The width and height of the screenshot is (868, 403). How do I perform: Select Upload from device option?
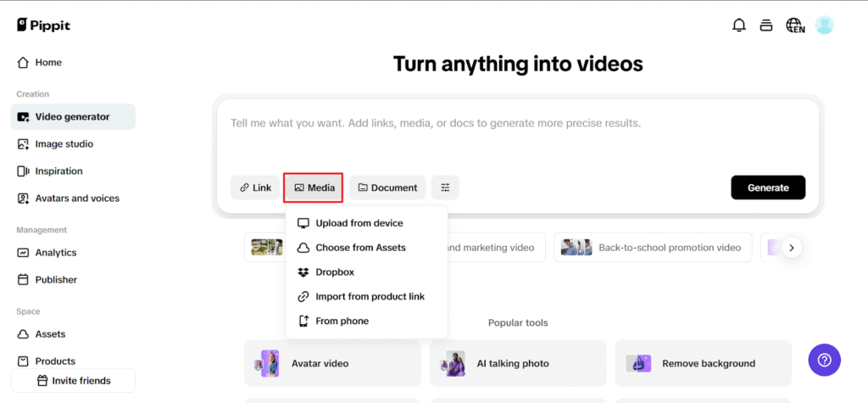tap(359, 223)
